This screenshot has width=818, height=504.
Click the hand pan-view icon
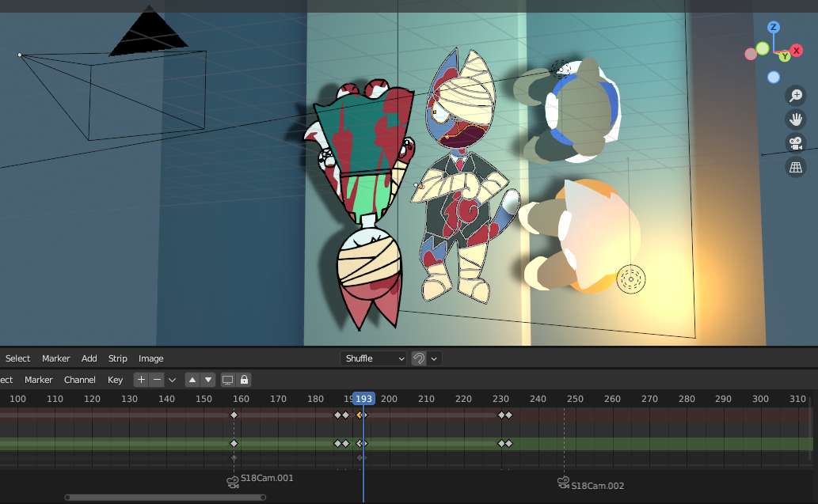(x=796, y=119)
